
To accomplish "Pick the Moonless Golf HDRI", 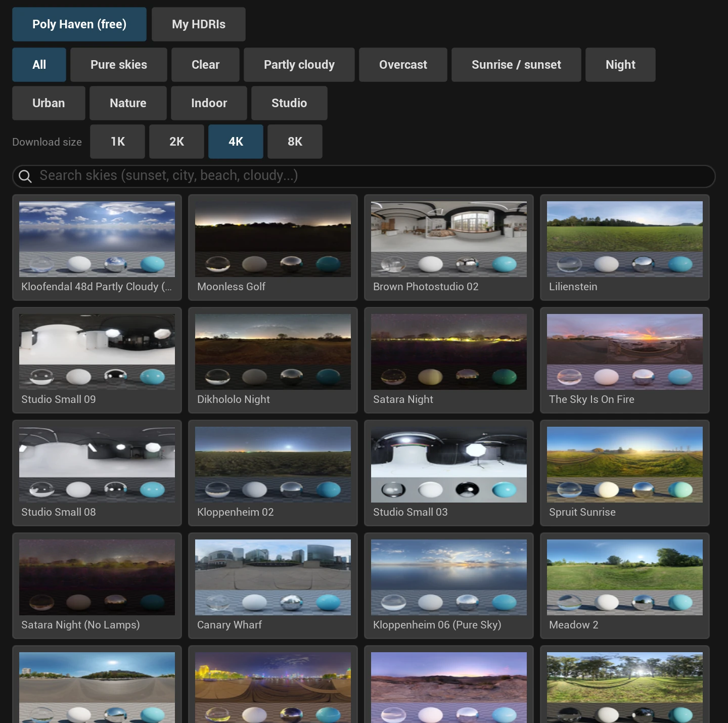I will (x=273, y=248).
